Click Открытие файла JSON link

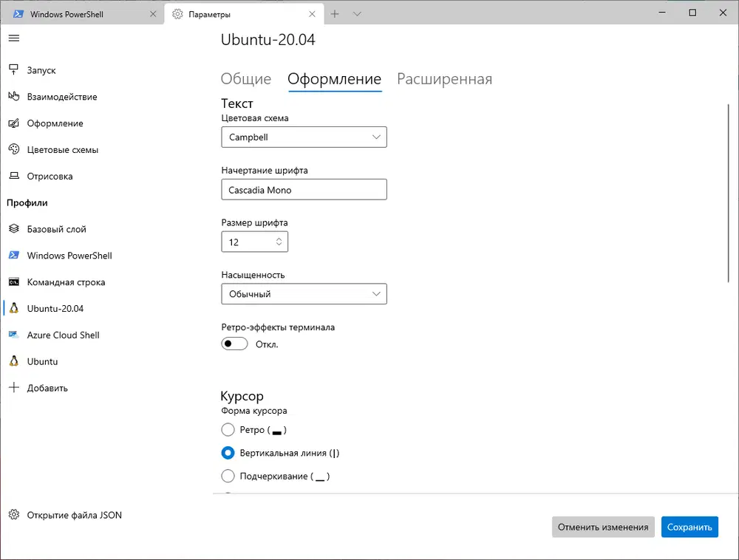[x=75, y=515]
